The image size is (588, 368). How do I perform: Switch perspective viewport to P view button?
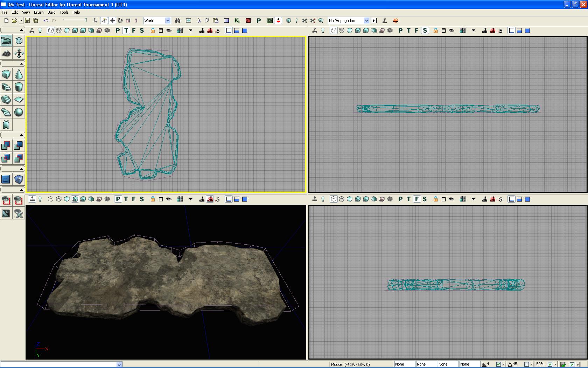(x=118, y=199)
